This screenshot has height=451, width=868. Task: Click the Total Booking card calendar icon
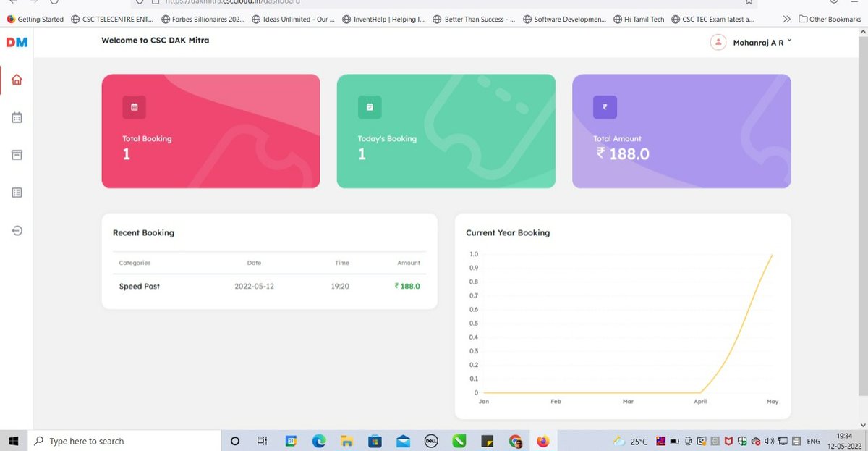click(x=134, y=107)
